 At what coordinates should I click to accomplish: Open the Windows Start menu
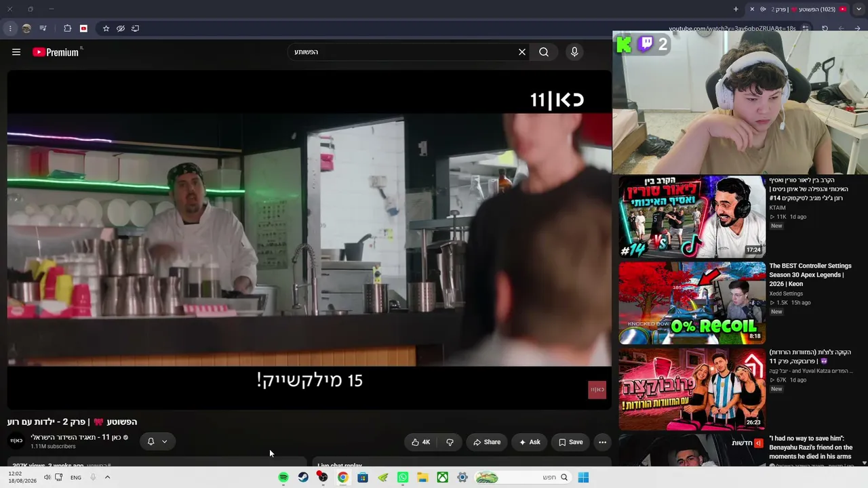[583, 477]
